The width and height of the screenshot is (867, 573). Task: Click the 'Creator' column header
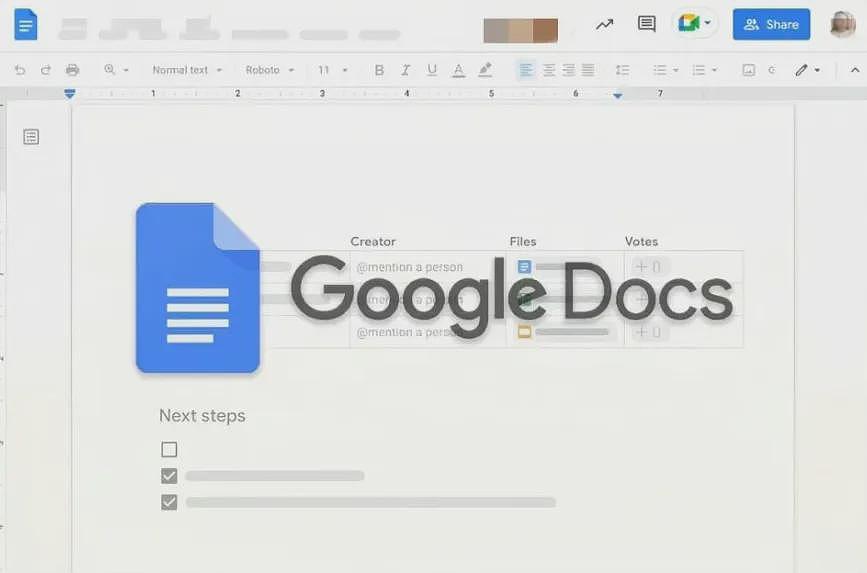(373, 242)
